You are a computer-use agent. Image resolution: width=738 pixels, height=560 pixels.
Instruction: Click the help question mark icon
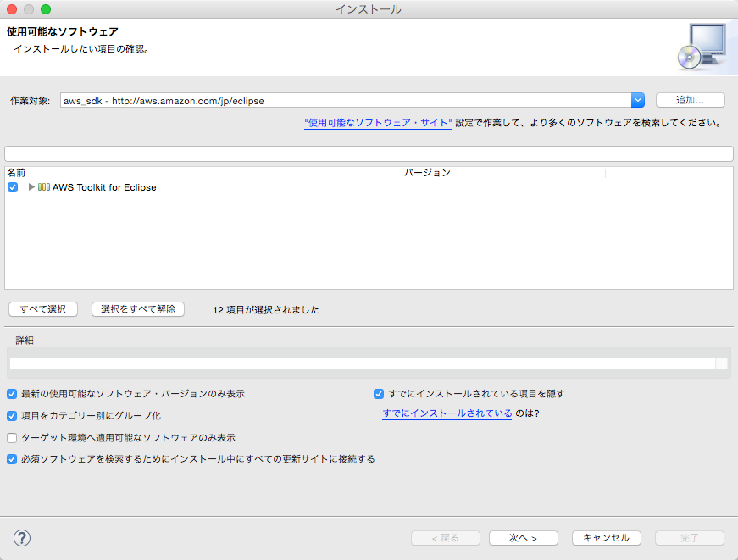22,537
